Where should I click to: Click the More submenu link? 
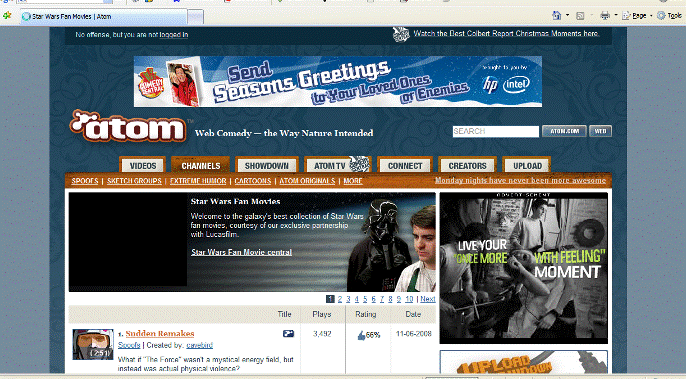tap(353, 181)
